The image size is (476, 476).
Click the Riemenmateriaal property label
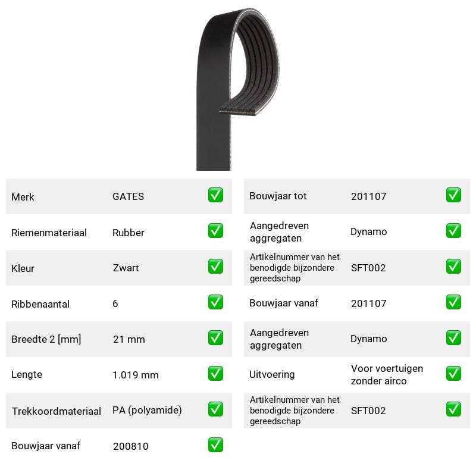(x=49, y=233)
